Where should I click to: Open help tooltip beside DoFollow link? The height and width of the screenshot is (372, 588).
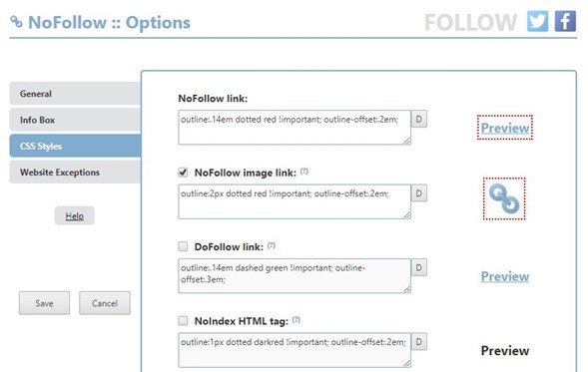click(x=272, y=245)
